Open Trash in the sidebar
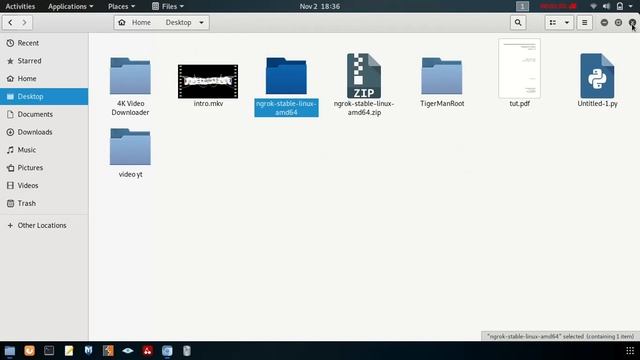Image resolution: width=640 pixels, height=360 pixels. click(44, 203)
